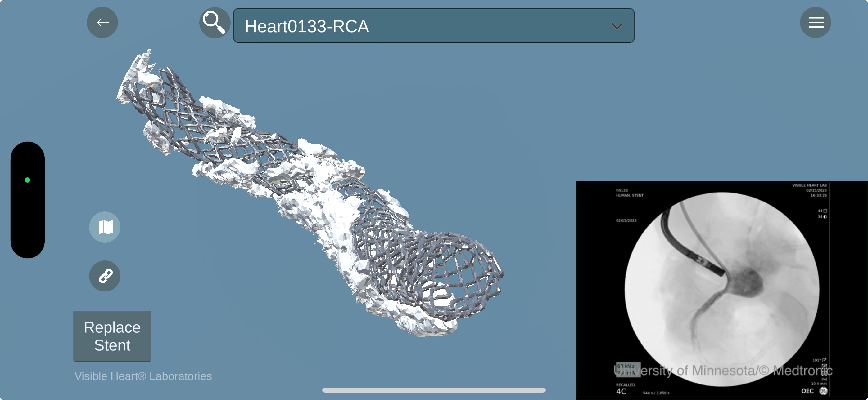868x400 pixels.
Task: Select the map/minimap icon on the left
Action: click(104, 227)
